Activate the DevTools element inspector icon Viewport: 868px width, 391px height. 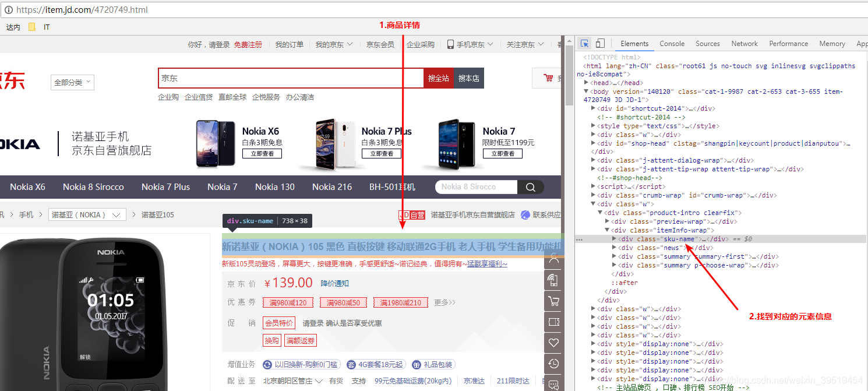click(x=584, y=44)
